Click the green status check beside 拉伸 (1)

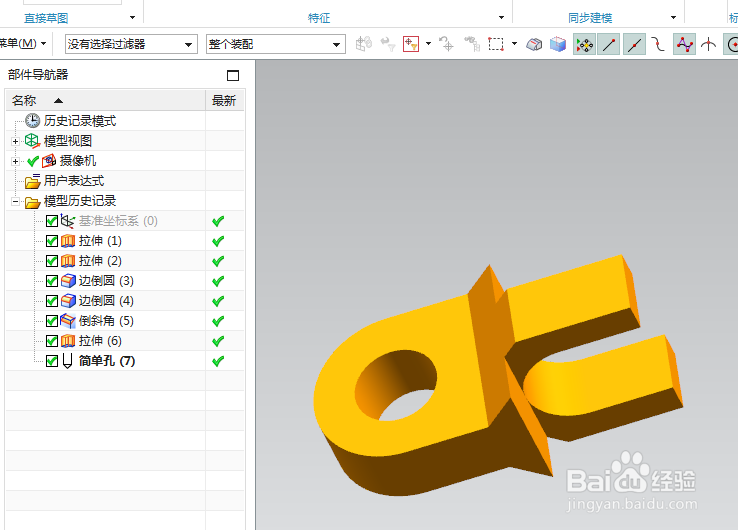pyautogui.click(x=218, y=241)
